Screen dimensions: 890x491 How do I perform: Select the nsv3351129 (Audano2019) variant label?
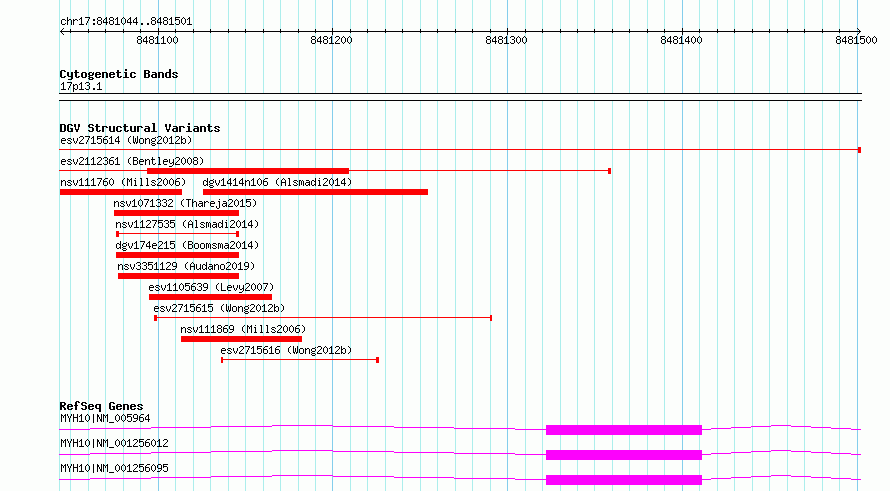[x=186, y=266]
